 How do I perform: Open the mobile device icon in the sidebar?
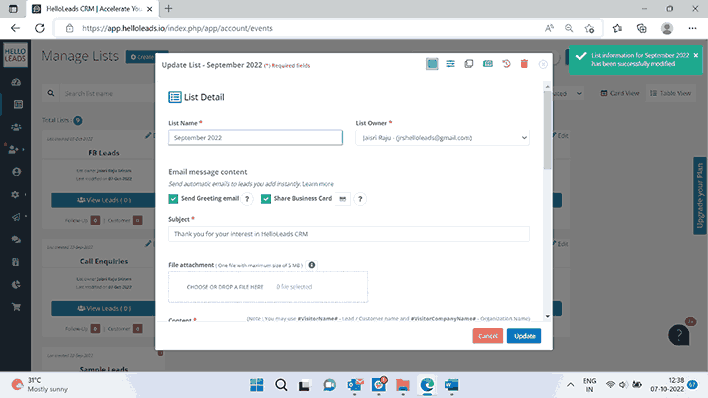pyautogui.click(x=16, y=262)
